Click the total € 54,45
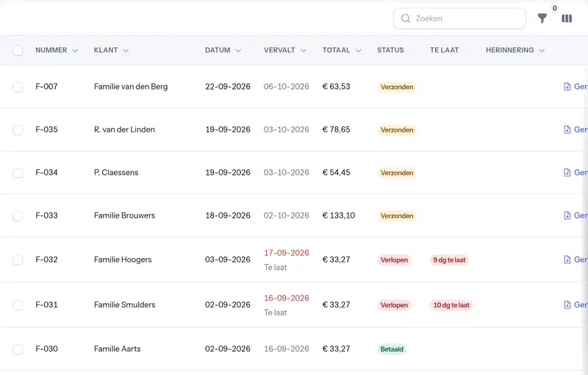 click(337, 173)
